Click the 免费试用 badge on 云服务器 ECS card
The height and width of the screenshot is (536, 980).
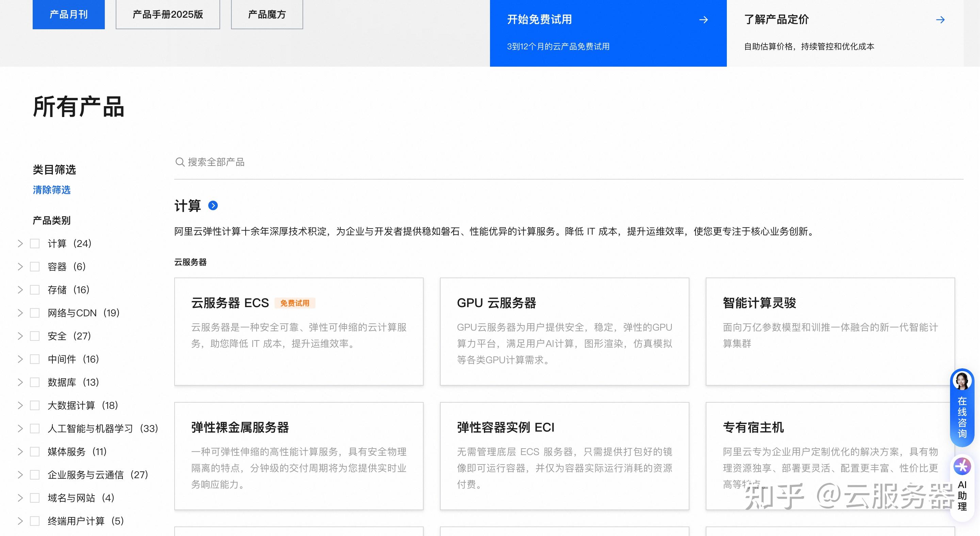(294, 303)
